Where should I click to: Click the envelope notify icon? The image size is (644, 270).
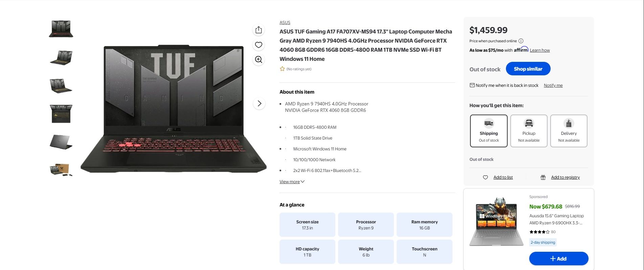click(472, 85)
